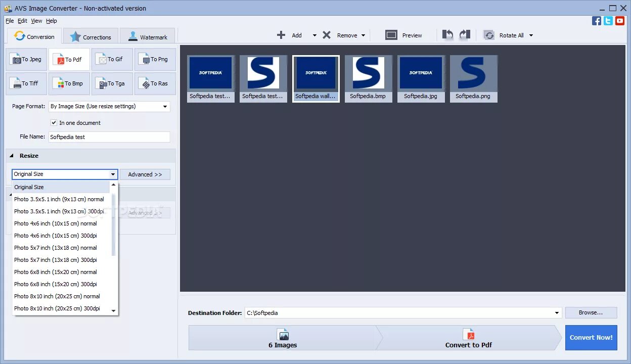Viewport: 631px width, 364px height.
Task: Rotate image counterclockwise
Action: (447, 34)
